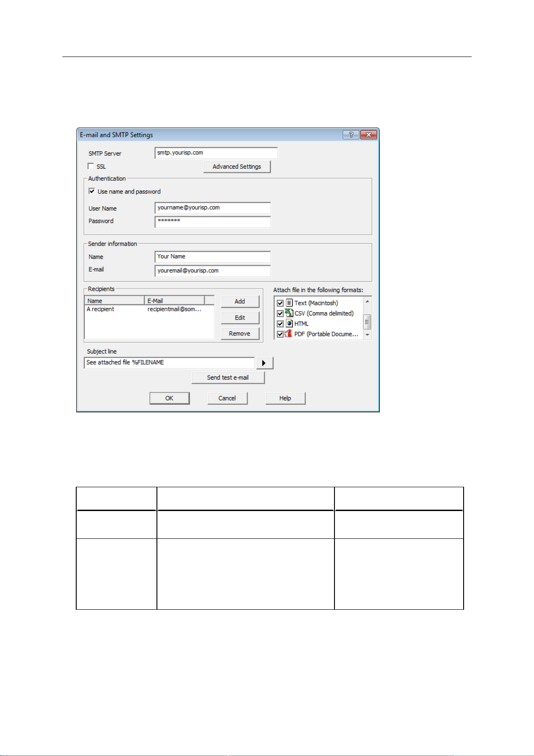Click the PDF format icon
Image resolution: width=534 pixels, height=756 pixels.
[289, 334]
